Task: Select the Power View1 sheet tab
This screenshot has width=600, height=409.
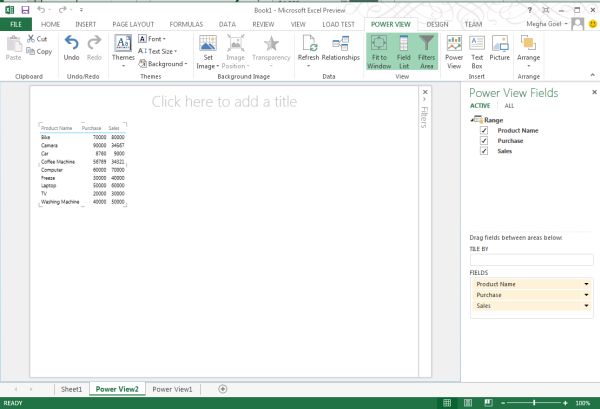Action: point(172,389)
